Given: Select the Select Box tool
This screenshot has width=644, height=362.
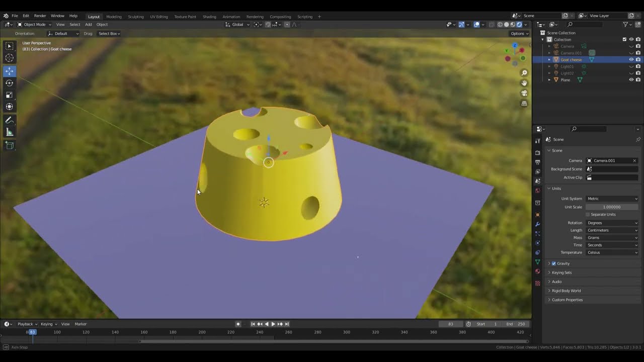Looking at the screenshot, I should click(x=10, y=46).
